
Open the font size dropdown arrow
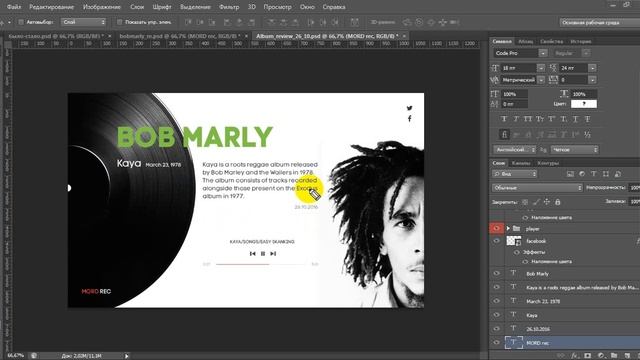(x=541, y=68)
